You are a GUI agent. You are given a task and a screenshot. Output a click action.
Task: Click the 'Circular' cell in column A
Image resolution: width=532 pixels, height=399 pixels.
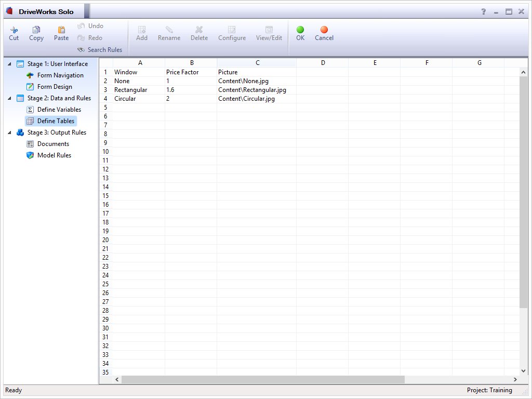click(139, 99)
